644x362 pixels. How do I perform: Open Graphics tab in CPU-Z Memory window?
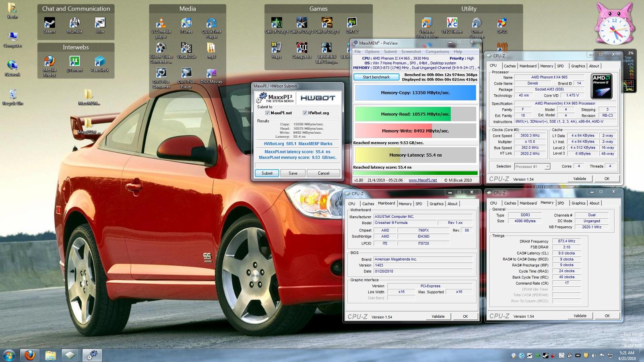tap(578, 203)
